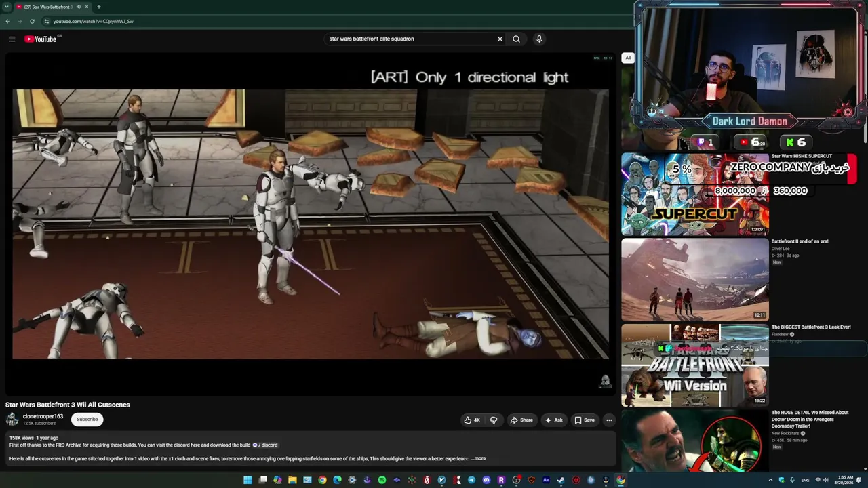Open After Effects from the taskbar
Viewport: 868px width, 488px height.
[x=546, y=480]
